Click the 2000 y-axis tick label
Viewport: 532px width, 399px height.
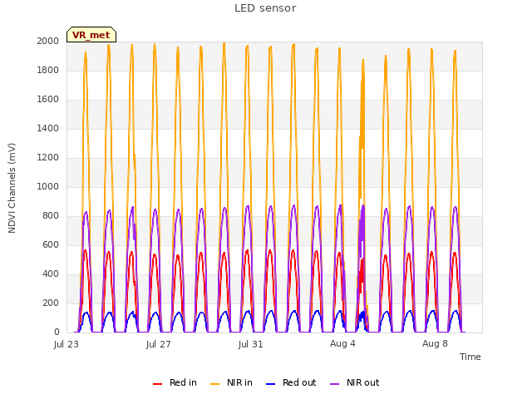click(48, 41)
